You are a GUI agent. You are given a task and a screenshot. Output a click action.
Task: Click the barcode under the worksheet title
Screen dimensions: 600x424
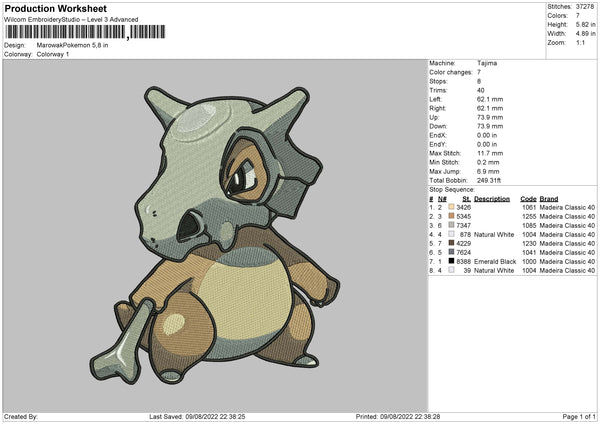coord(85,32)
